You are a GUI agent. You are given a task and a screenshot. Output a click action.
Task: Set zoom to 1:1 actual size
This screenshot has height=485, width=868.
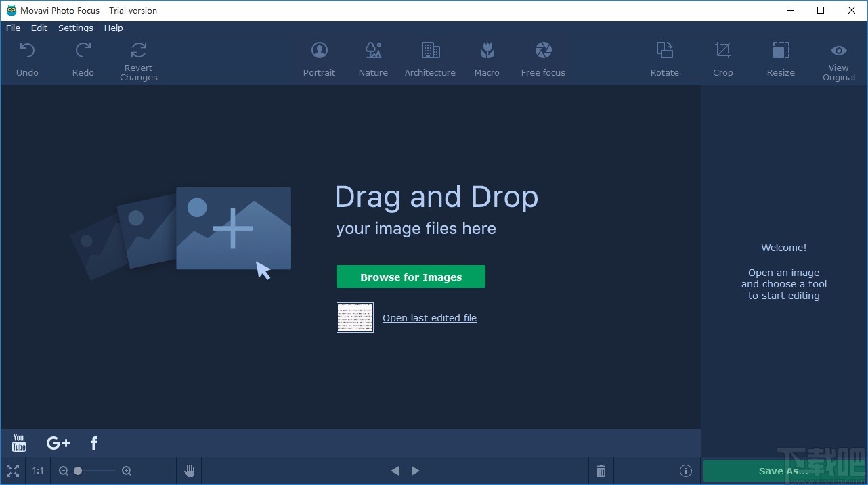pyautogui.click(x=38, y=471)
